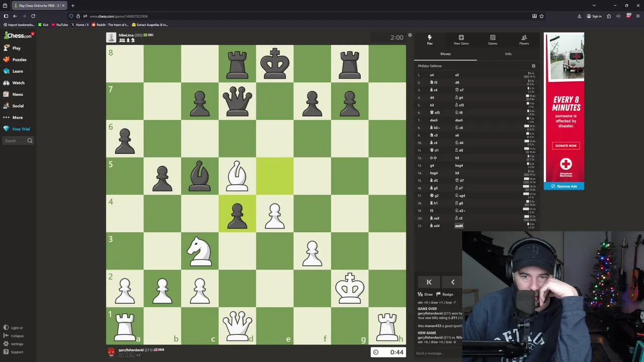Open Settings in the sidebar bottom
Image resolution: width=644 pixels, height=362 pixels.
(13, 344)
